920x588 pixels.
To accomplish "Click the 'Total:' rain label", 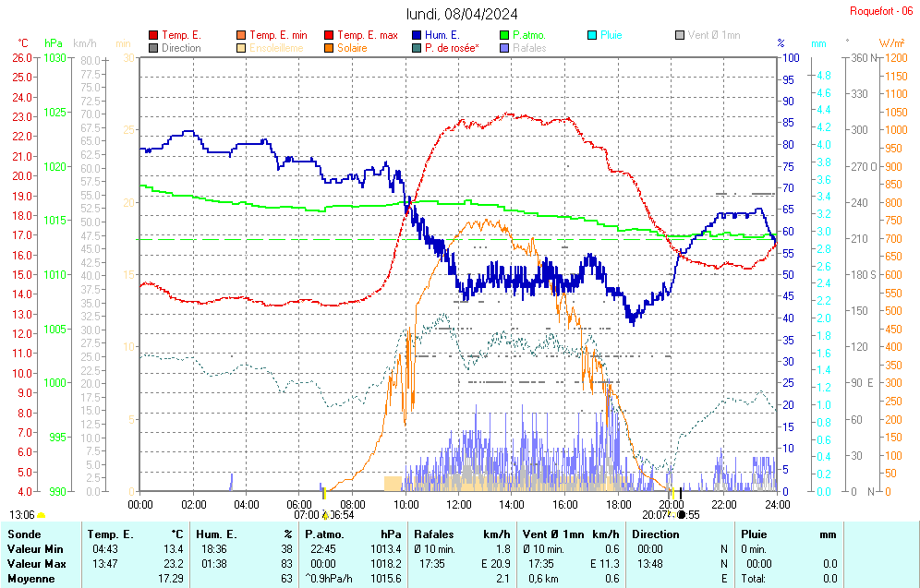I will (754, 579).
